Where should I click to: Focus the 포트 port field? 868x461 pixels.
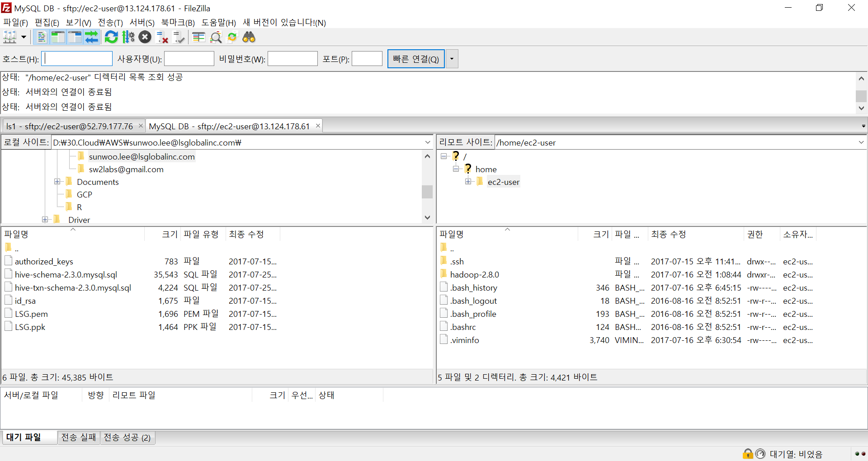(367, 59)
